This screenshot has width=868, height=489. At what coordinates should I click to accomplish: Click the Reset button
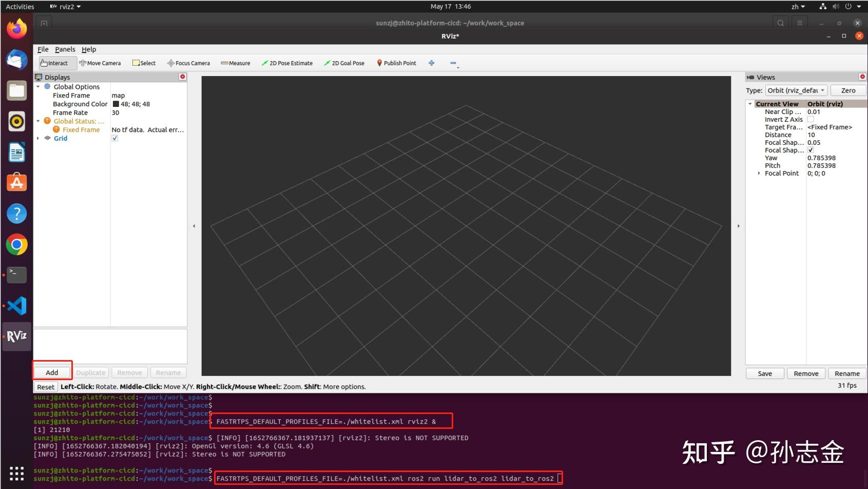click(x=46, y=387)
